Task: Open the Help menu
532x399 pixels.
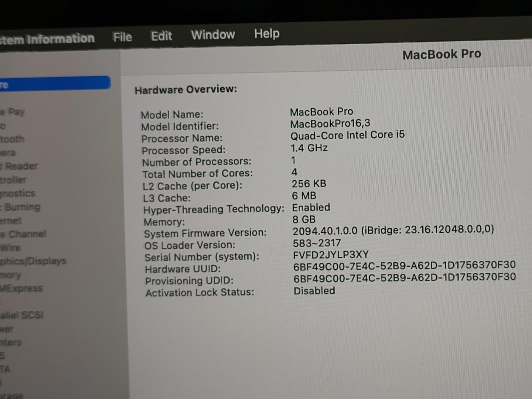Action: point(267,34)
